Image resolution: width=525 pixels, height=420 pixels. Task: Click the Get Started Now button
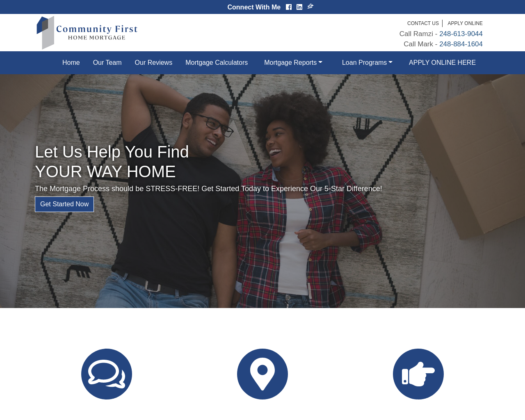click(x=64, y=204)
